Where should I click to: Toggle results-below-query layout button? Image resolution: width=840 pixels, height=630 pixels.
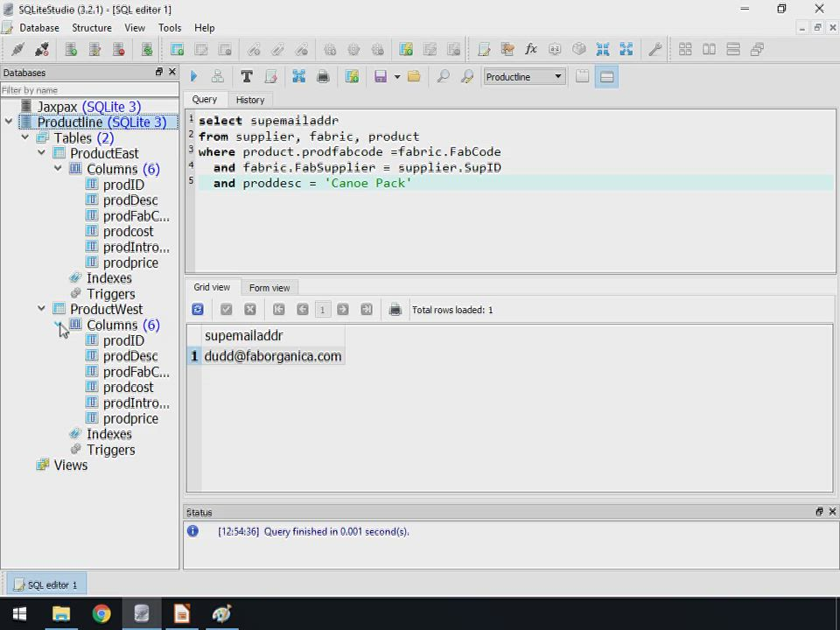606,77
